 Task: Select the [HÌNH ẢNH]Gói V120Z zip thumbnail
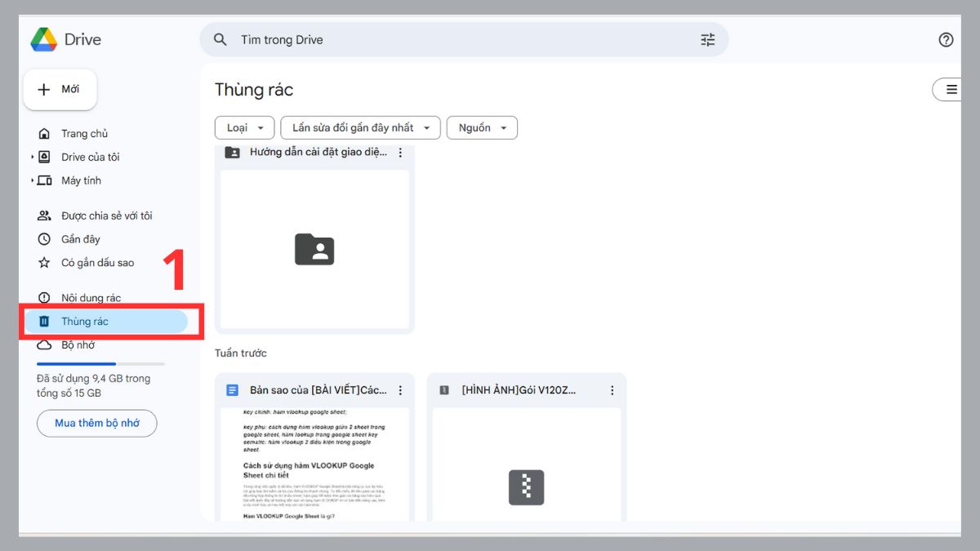click(527, 464)
